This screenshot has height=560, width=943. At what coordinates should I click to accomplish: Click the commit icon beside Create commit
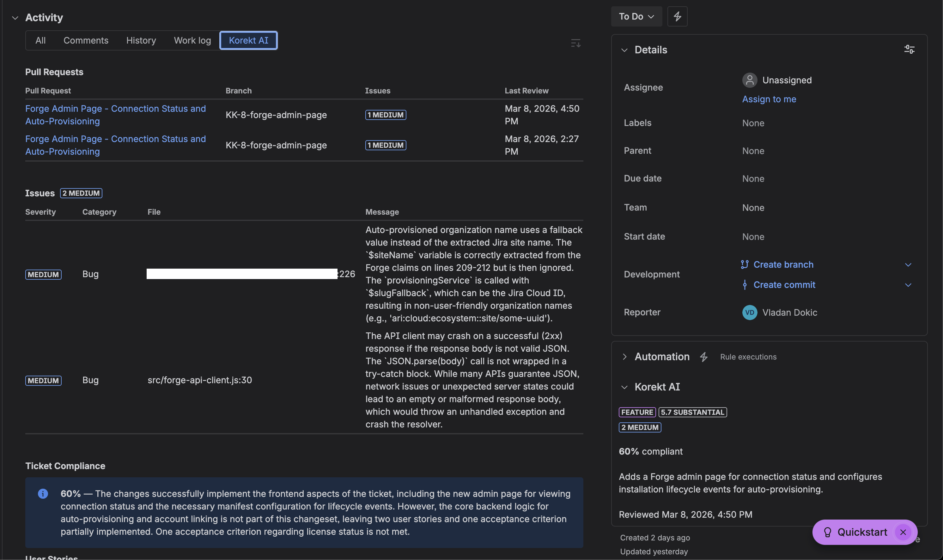click(x=744, y=284)
